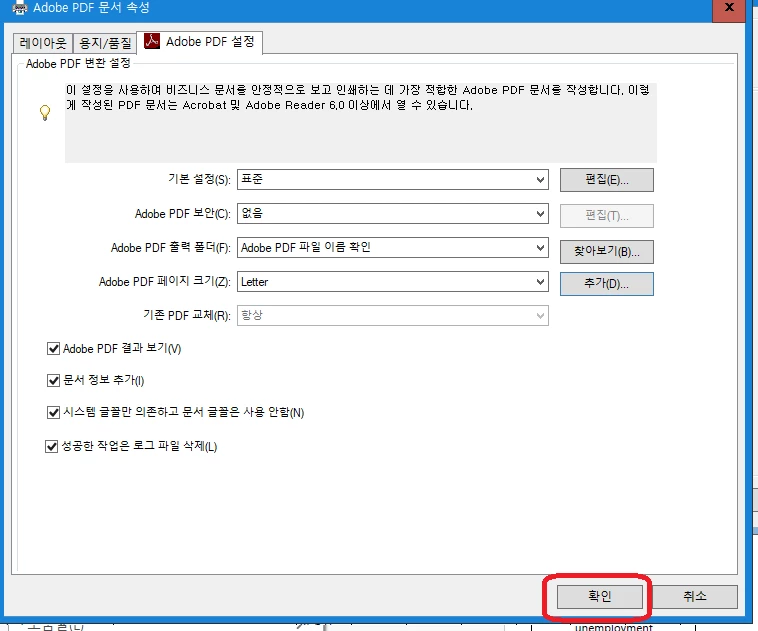This screenshot has width=758, height=631.
Task: Click the 추가(D)... button
Action: (607, 283)
